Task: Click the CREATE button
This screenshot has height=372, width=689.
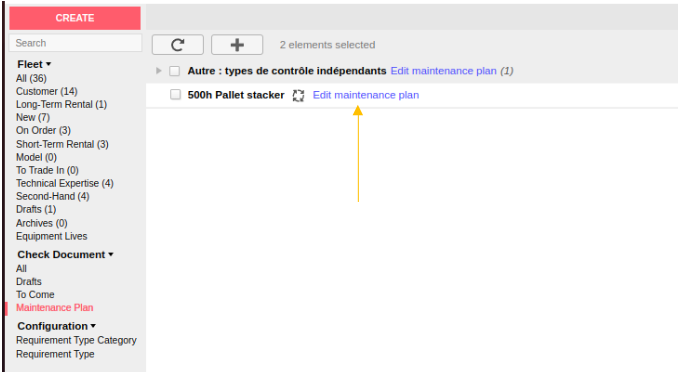Action: [75, 18]
